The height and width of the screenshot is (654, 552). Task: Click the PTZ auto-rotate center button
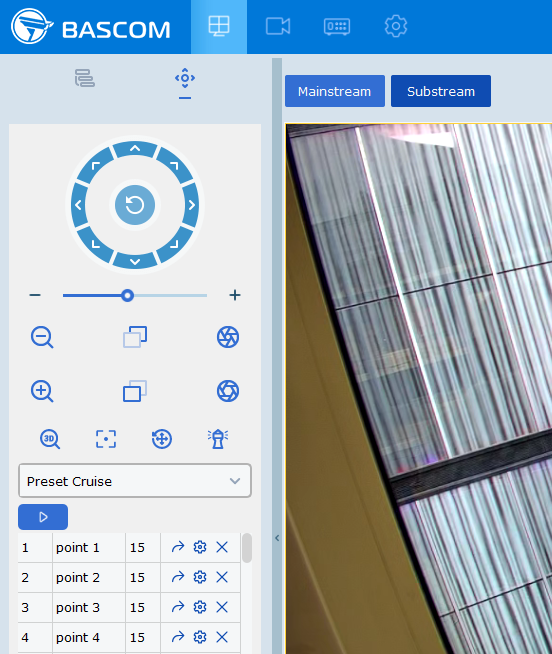135,205
